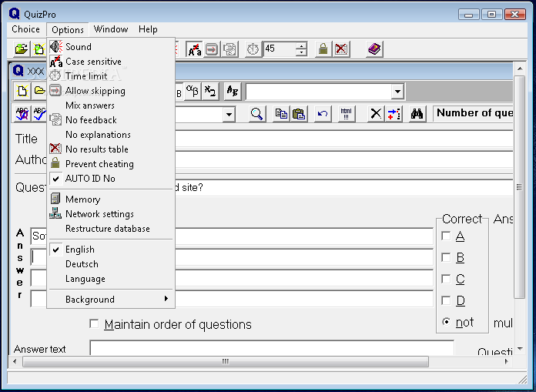Choose Restructure database from the Options menu
The height and width of the screenshot is (392, 536).
coord(111,229)
